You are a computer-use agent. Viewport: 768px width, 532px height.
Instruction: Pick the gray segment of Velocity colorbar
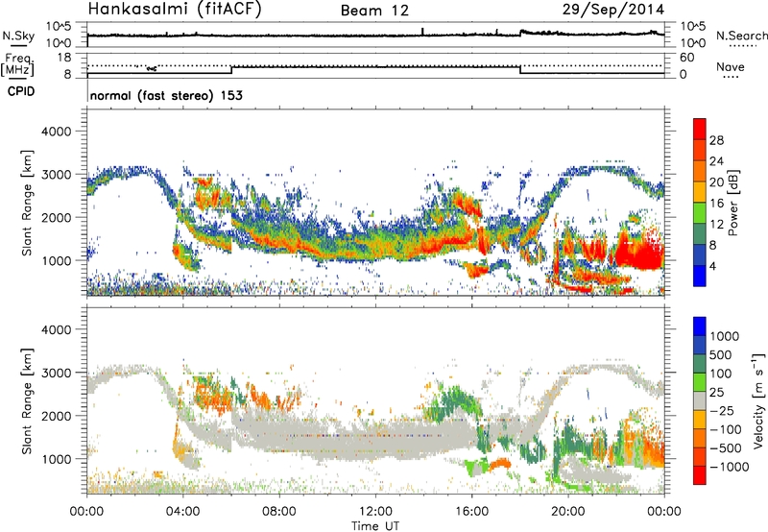[x=700, y=401]
